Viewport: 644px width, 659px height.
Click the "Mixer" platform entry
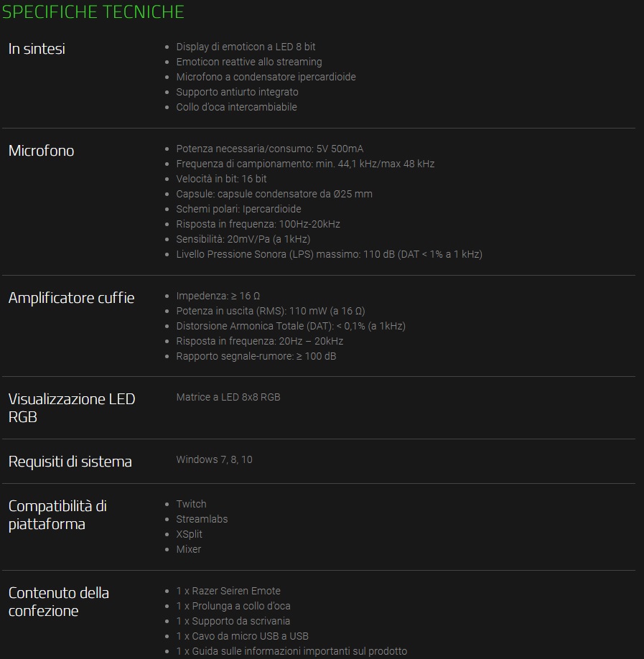[x=188, y=549]
